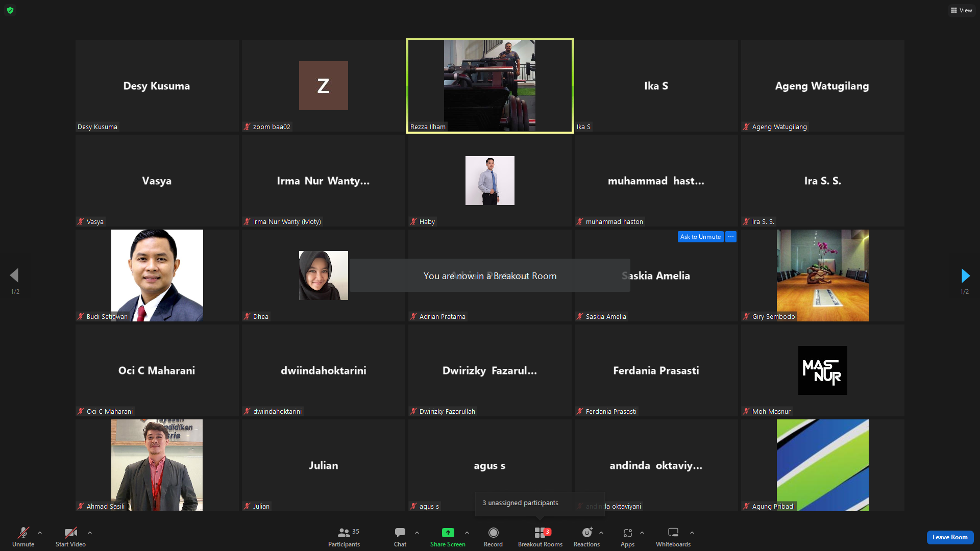This screenshot has height=551, width=980.
Task: Unmute the microphone in the toolbar
Action: pos(23,536)
